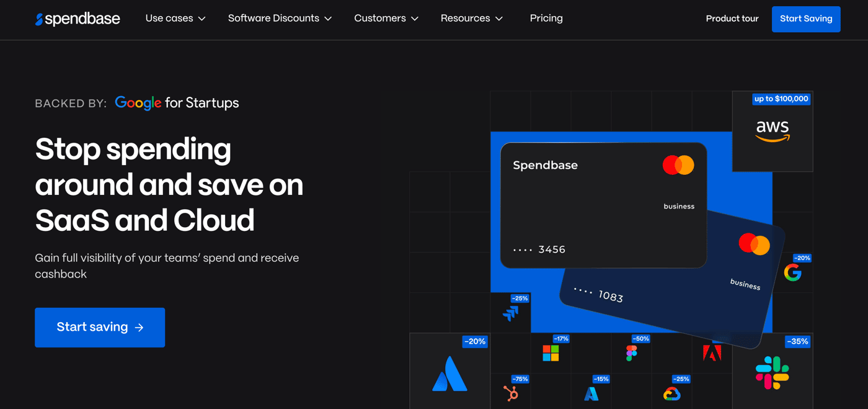Click the Mastercard logo on Spendbase card
868x409 pixels.
[678, 165]
